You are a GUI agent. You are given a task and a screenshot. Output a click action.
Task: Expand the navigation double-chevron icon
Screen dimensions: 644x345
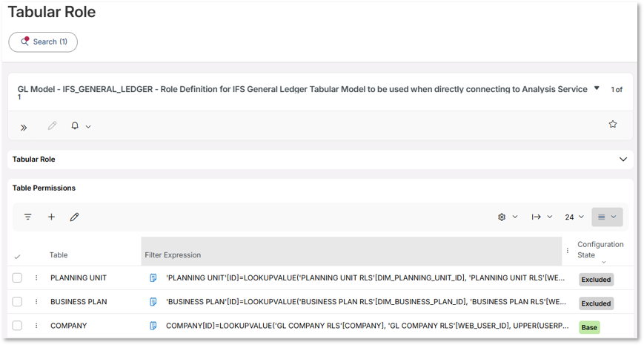click(x=24, y=128)
